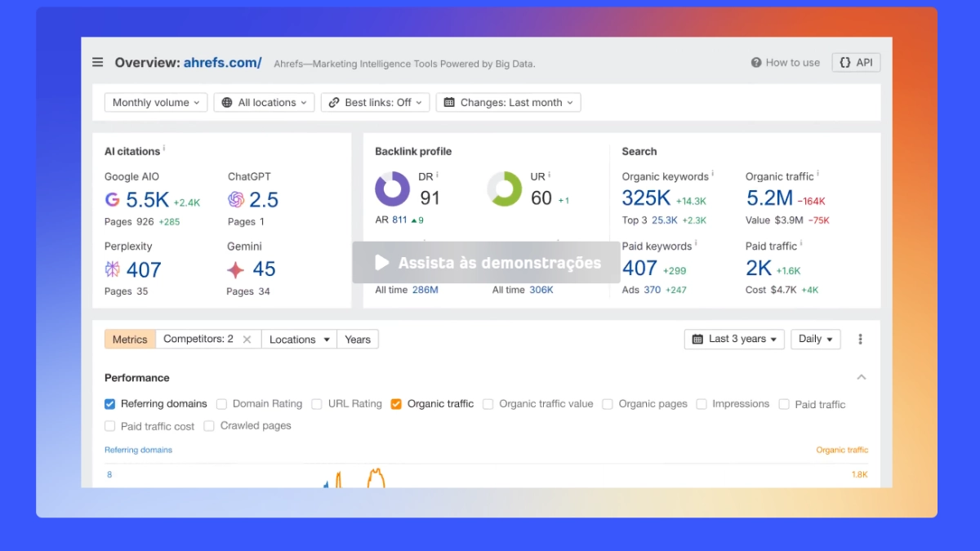The image size is (980, 551).
Task: Expand the Daily interval dropdown
Action: 816,339
